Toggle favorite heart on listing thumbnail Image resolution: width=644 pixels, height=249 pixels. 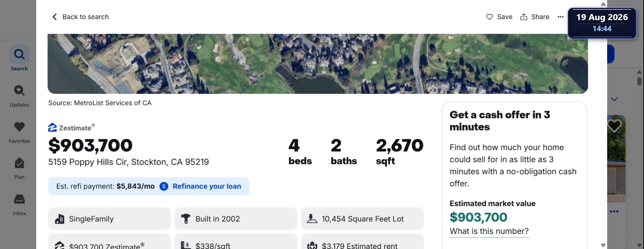pos(614,126)
